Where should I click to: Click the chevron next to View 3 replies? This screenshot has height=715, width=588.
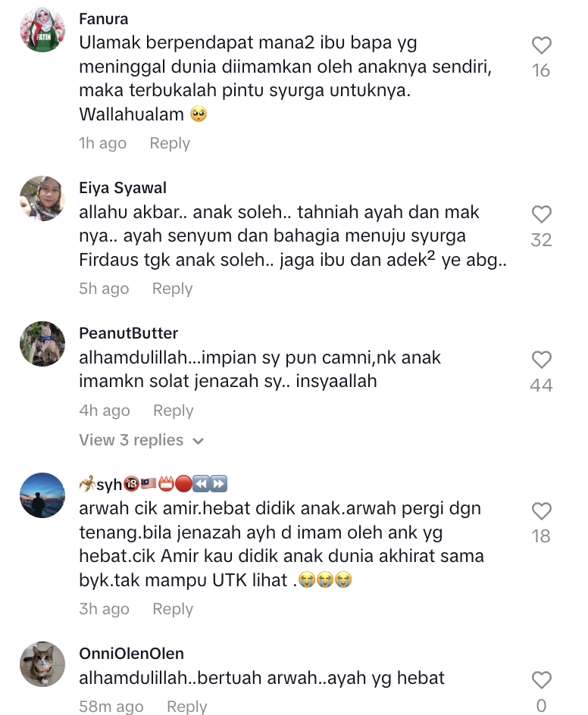click(x=198, y=441)
